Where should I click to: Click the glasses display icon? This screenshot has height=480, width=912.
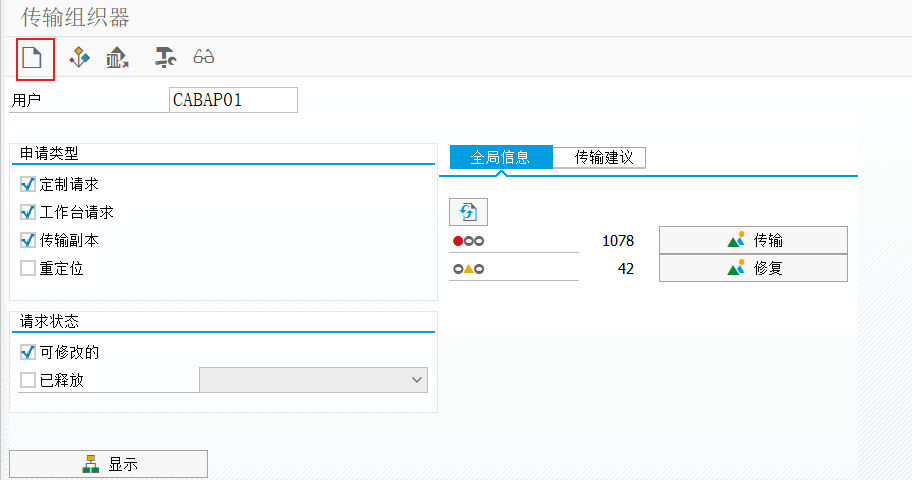(204, 57)
